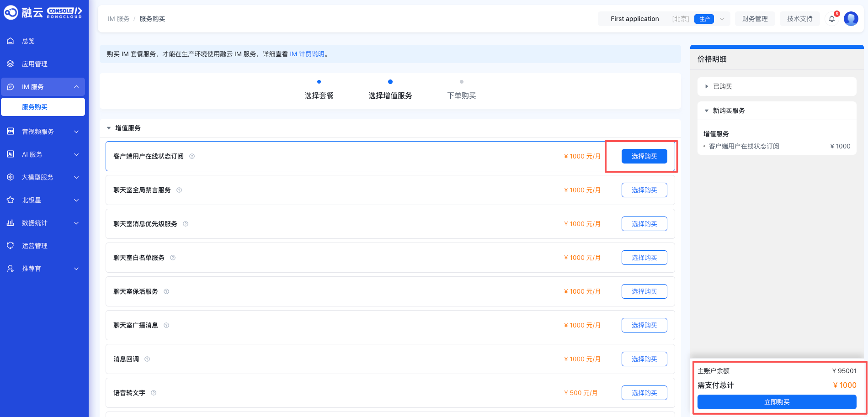The image size is (868, 417).
Task: Click the 运营管理 icon in sidebar
Action: pyautogui.click(x=11, y=246)
